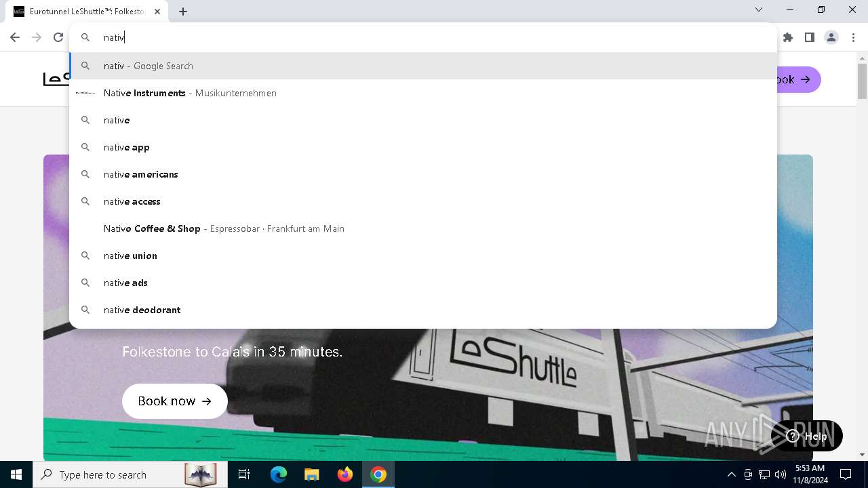Open File Explorer from taskbar
Viewport: 868px width, 488px height.
pos(312,474)
